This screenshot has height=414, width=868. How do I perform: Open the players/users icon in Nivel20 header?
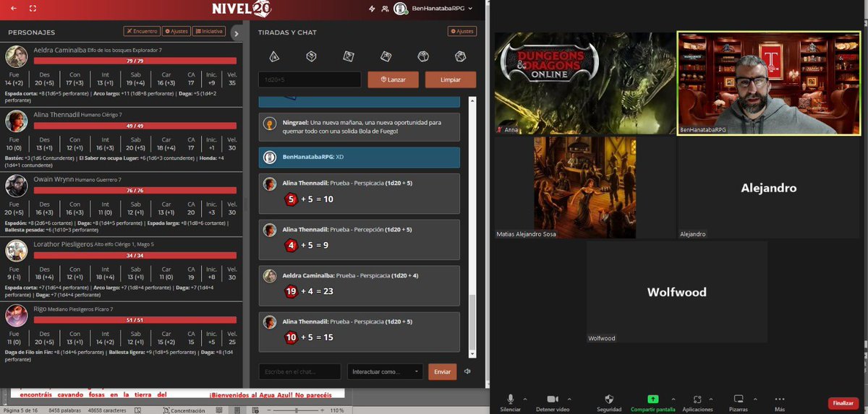384,8
